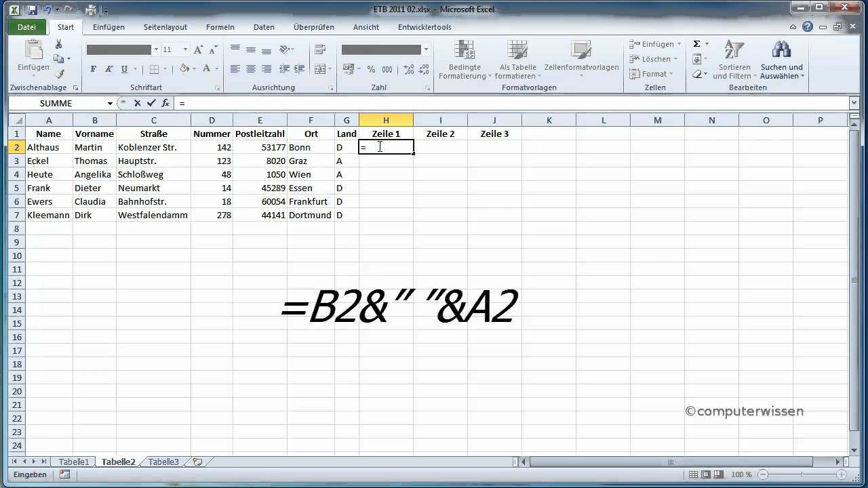Open Sortieren und Filtern menu
The image size is (868, 488).
[734, 60]
